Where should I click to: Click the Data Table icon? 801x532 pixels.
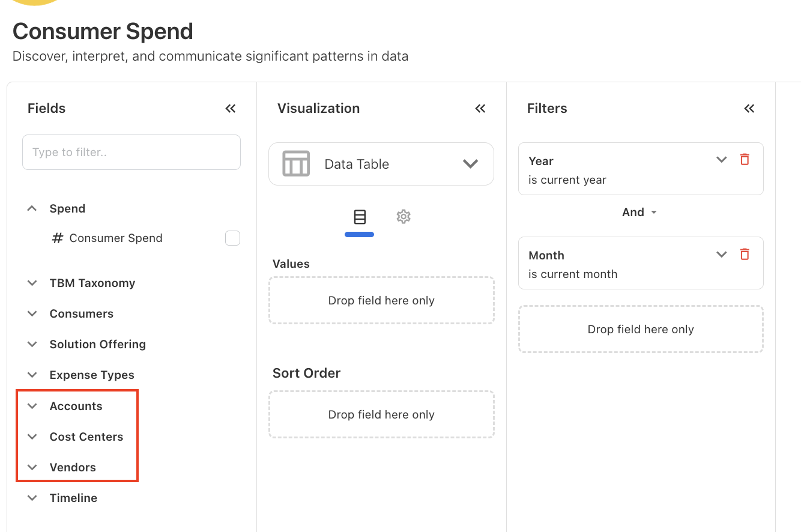point(296,164)
